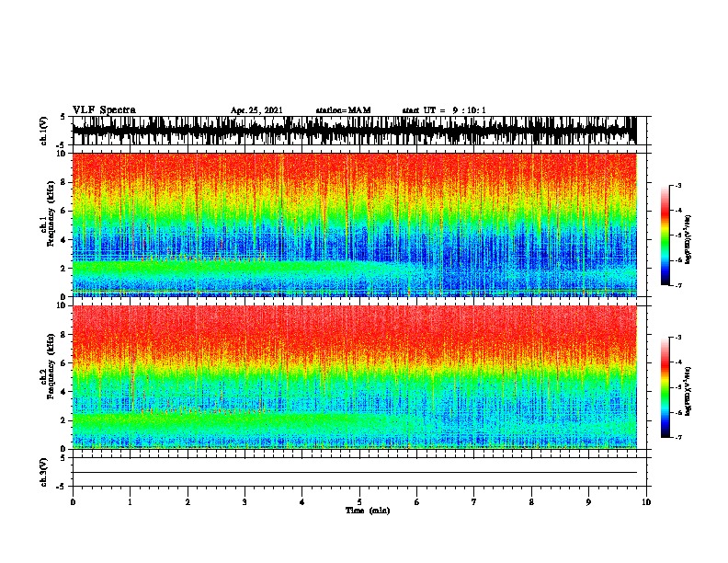Click the ch.2 "Frequency (kHz)" axis label
This screenshot has height=563, width=728.
(x=51, y=366)
